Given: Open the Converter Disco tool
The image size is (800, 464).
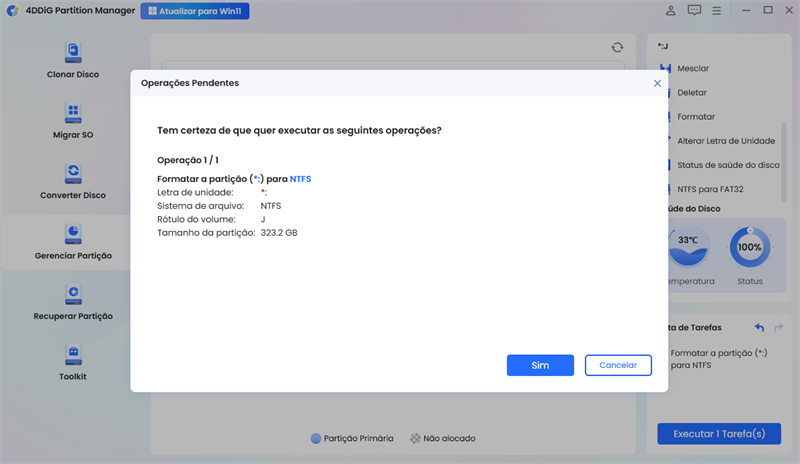Looking at the screenshot, I should 73,181.
